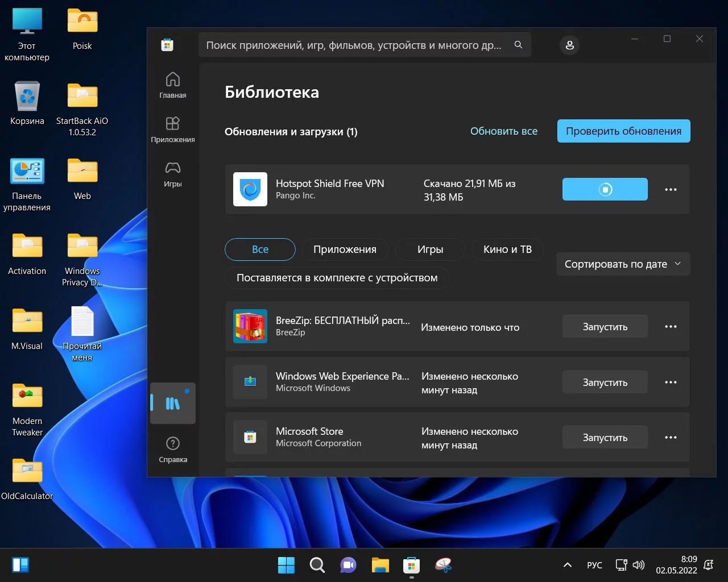The height and width of the screenshot is (582, 728).
Task: Click the Hotspot Shield Free VPN app icon
Action: [250, 189]
